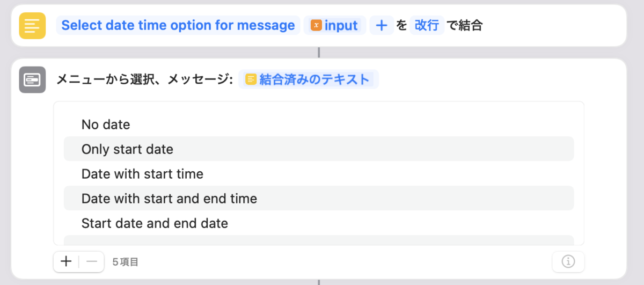
Task: Select the orange input variable token
Action: [335, 25]
